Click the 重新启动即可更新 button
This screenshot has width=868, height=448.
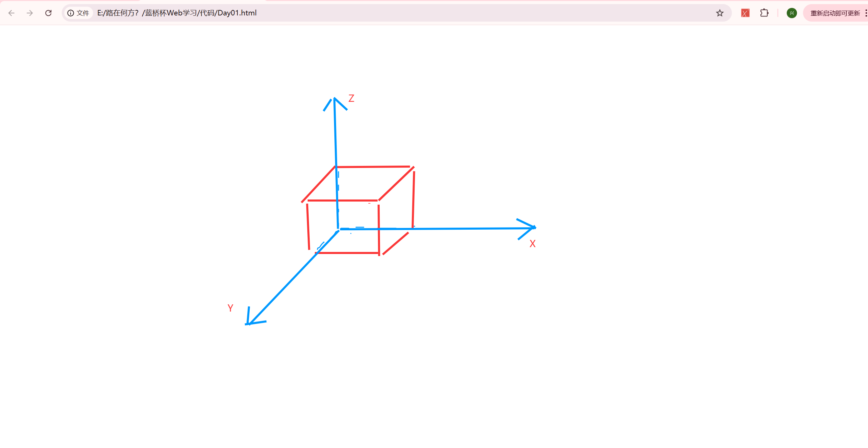pos(835,13)
